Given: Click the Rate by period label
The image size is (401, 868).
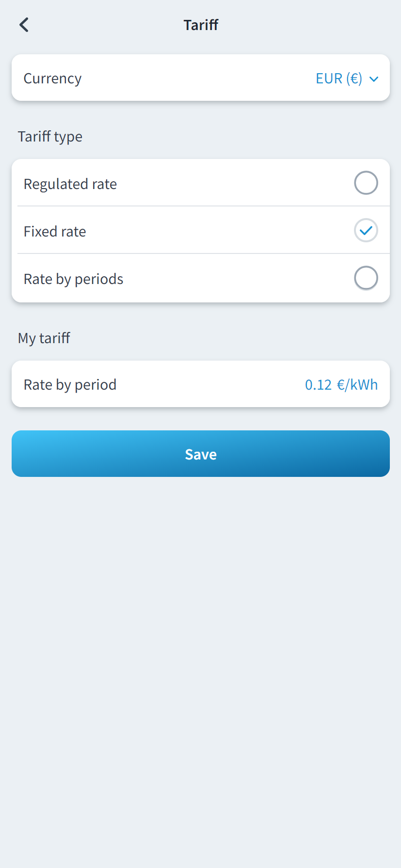Looking at the screenshot, I should pos(70,385).
